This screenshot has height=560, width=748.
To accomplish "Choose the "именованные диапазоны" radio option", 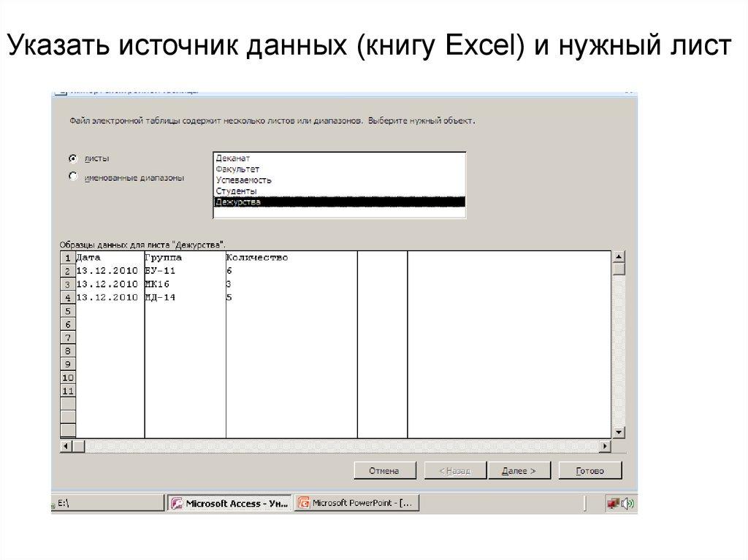I will coord(73,176).
